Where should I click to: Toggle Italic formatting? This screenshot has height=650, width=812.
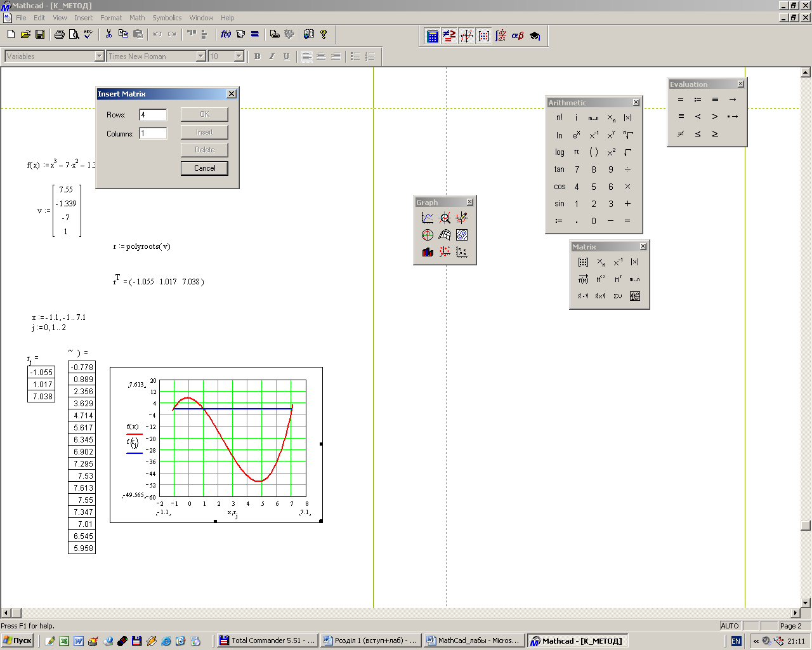point(272,56)
